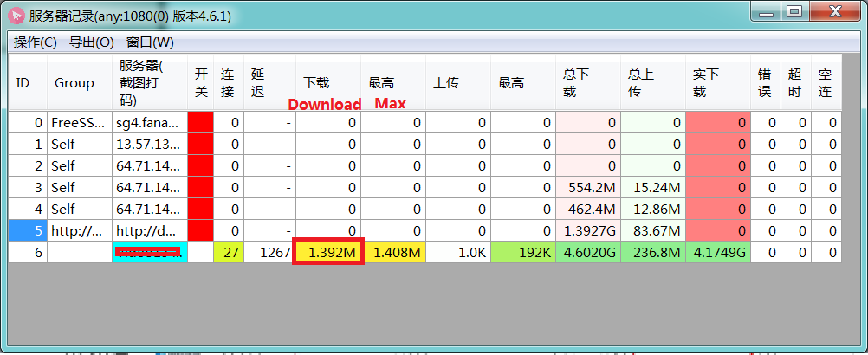Click max download 1.408M cell
Viewport: 868px width, 355px height.
click(x=393, y=252)
